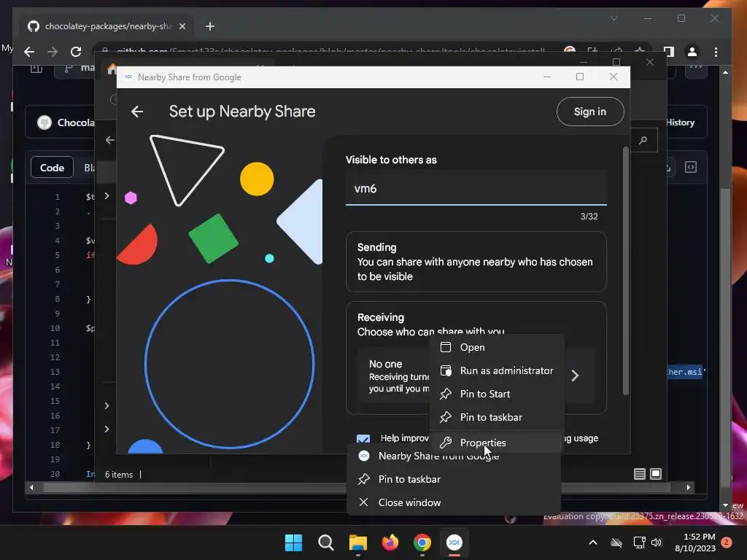
Task: Open File Explorer from the taskbar
Action: (357, 542)
